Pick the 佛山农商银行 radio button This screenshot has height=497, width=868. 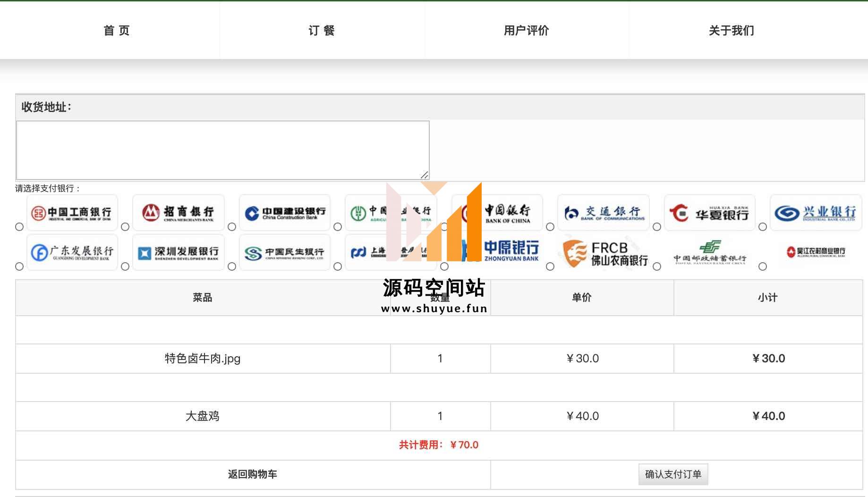[550, 266]
